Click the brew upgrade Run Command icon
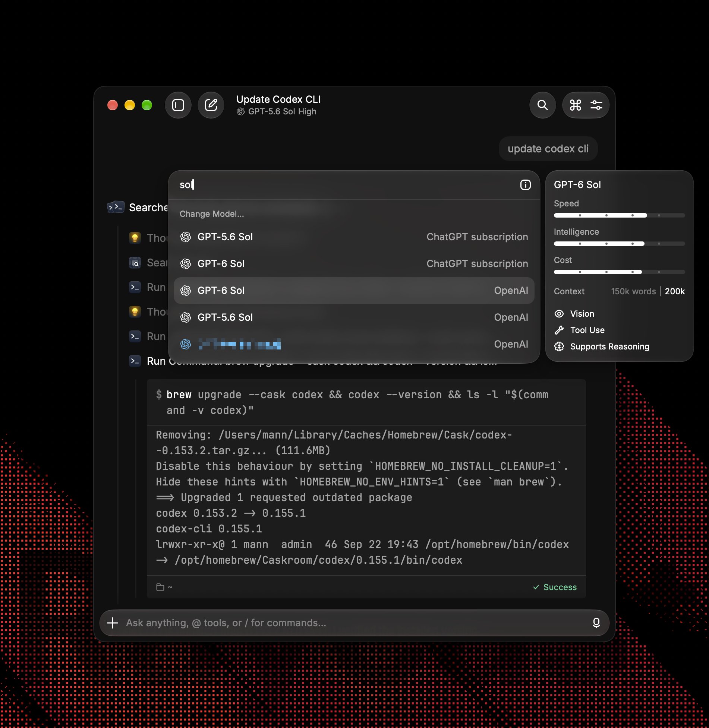This screenshot has width=709, height=728. [135, 361]
